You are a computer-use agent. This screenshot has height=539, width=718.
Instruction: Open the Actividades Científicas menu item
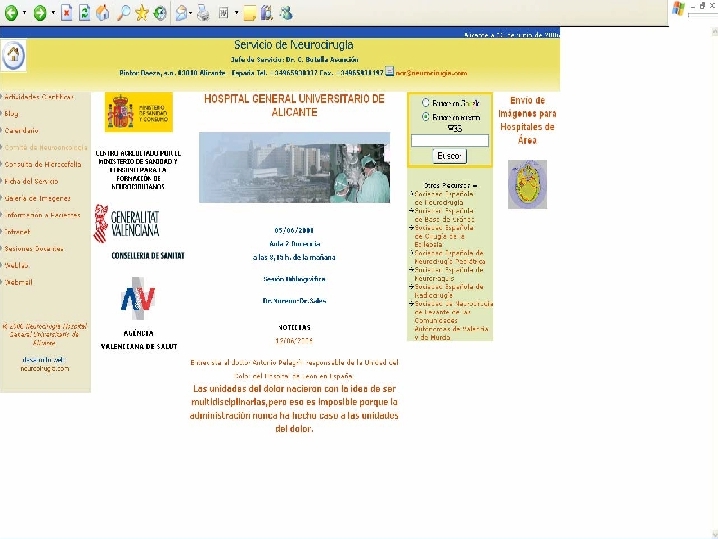tap(39, 97)
